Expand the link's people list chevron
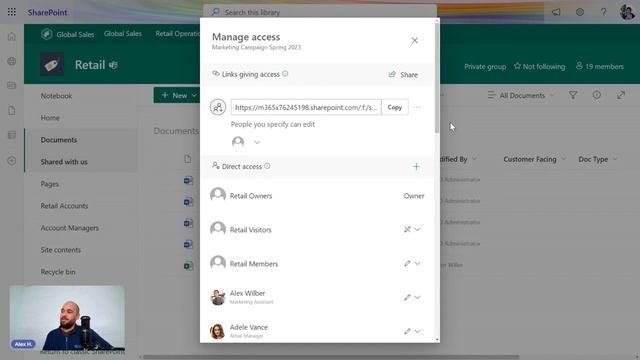640x360 pixels. [257, 142]
